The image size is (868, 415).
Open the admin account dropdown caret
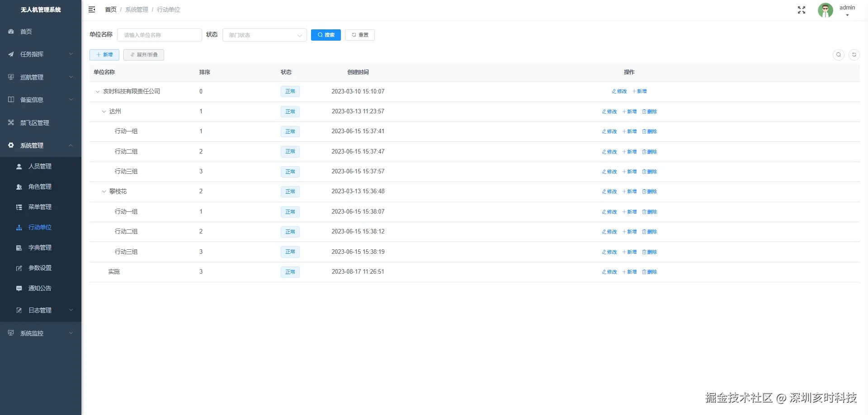[847, 15]
